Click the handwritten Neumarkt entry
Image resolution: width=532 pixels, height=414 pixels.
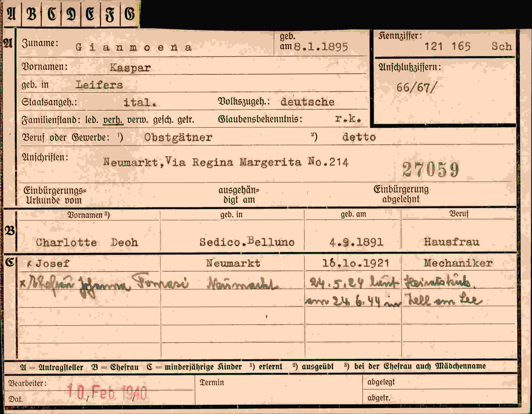(x=243, y=284)
